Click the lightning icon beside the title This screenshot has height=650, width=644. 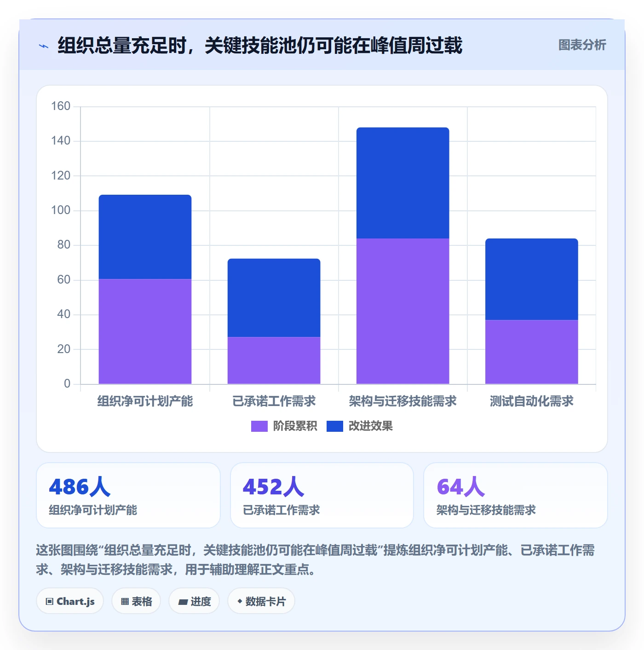pos(44,46)
